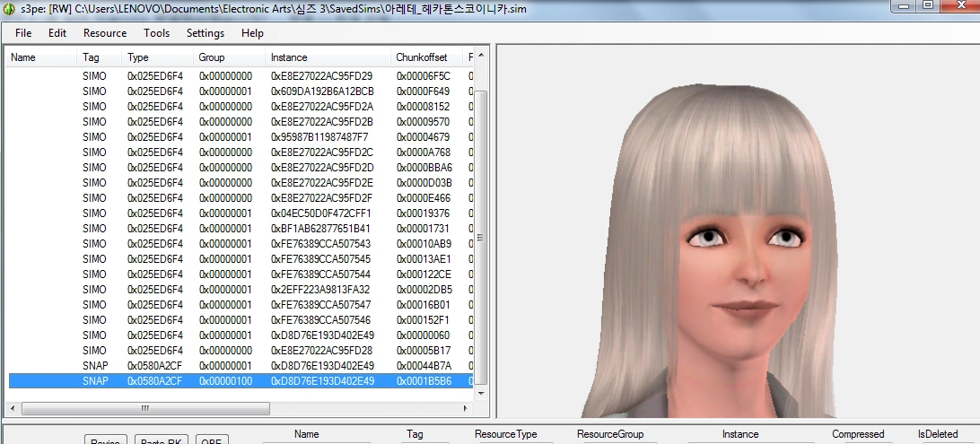Screen dimensions: 980x444
Task: Click the s3pe app icon in title bar
Action: point(9,9)
